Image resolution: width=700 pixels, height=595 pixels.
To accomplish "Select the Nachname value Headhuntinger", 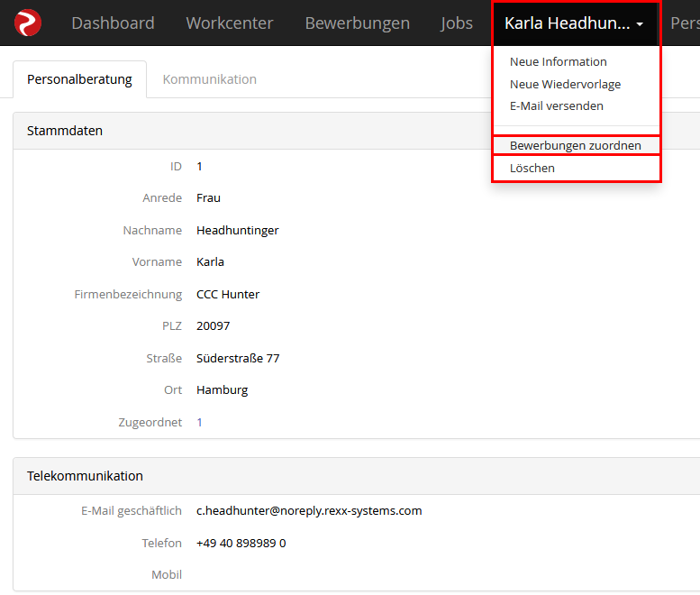I will 238,231.
